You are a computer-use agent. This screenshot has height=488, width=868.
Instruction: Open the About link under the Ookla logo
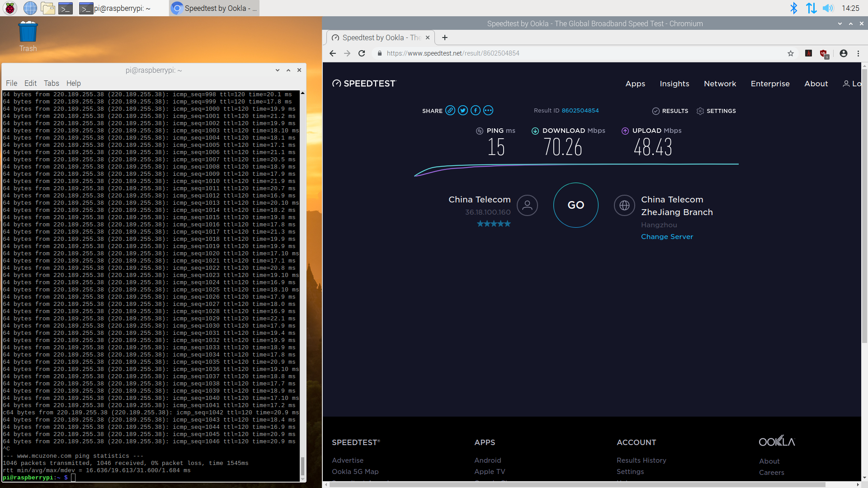coord(769,461)
